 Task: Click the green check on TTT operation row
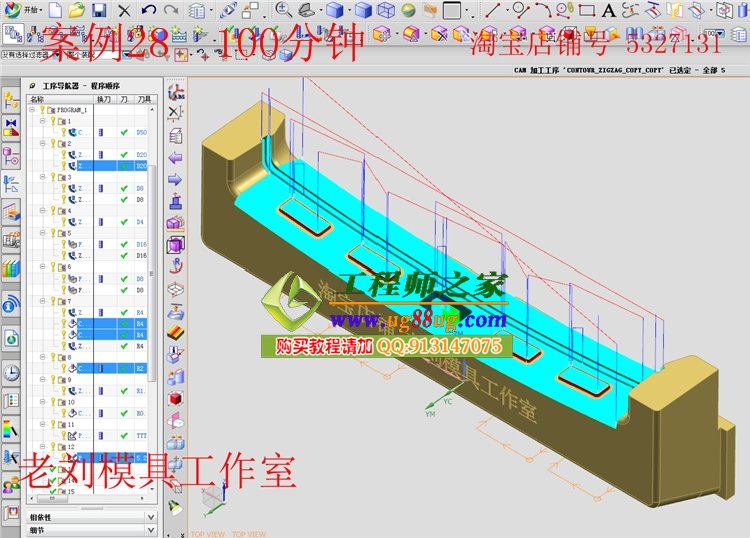point(123,436)
